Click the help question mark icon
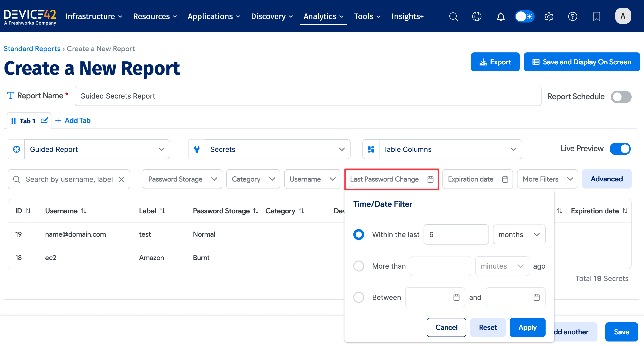644x346 pixels. (573, 16)
